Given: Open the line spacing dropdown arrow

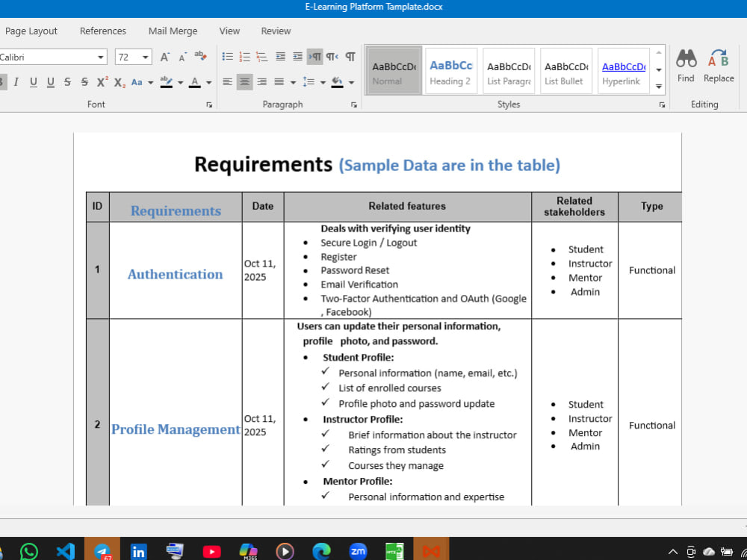Looking at the screenshot, I should (323, 82).
